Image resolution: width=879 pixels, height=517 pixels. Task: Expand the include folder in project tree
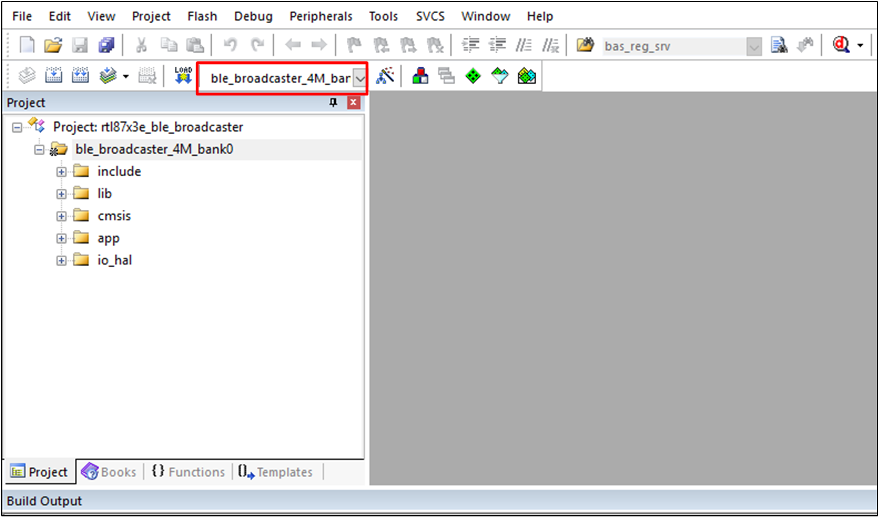pyautogui.click(x=62, y=172)
